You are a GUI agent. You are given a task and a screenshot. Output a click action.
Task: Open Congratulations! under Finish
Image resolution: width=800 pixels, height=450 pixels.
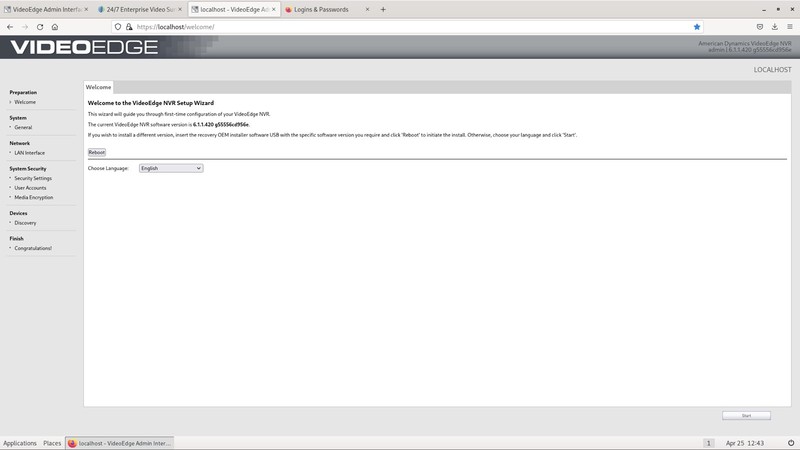click(x=33, y=248)
